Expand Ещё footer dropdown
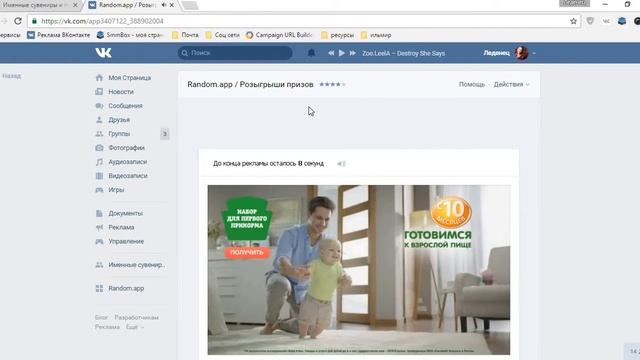This screenshot has width=640, height=360. [x=135, y=327]
